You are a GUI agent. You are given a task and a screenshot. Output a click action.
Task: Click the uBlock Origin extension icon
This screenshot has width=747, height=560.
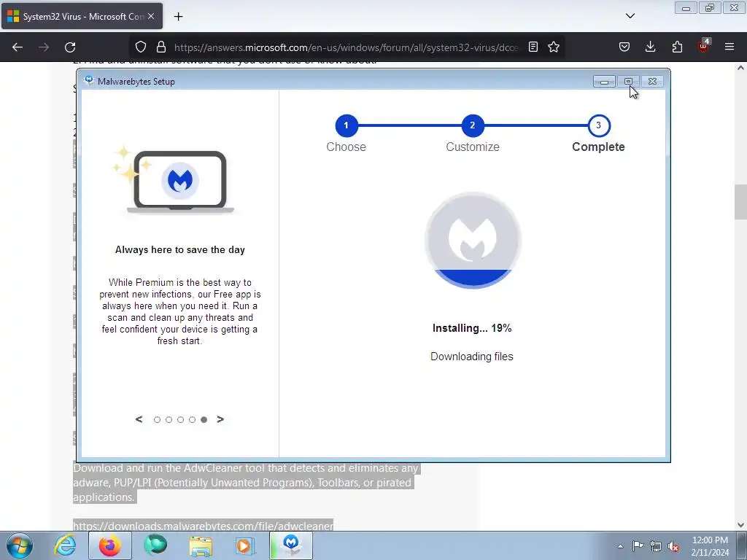(704, 46)
